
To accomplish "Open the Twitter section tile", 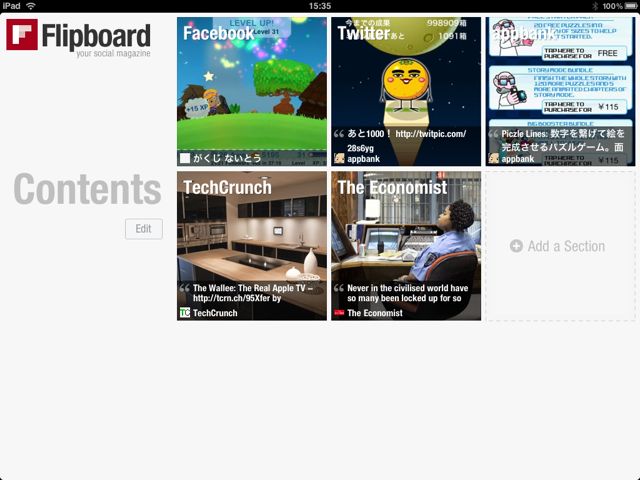I will (x=406, y=91).
